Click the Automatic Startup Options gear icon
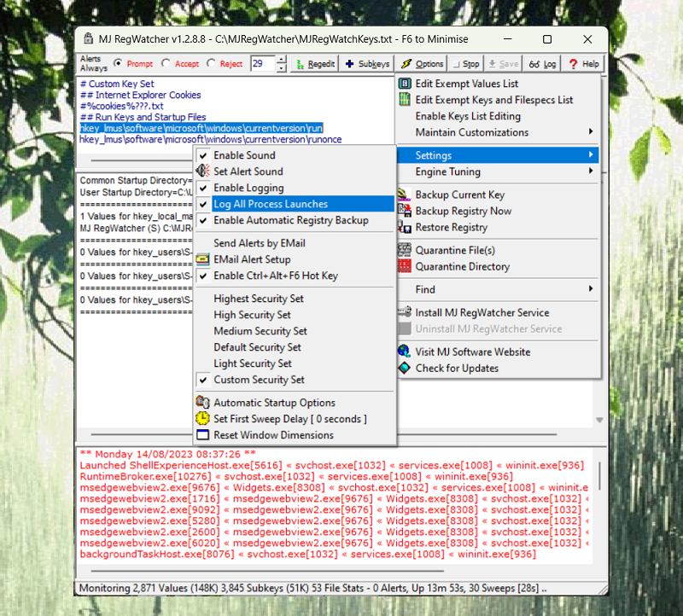Viewport: 683px width, 616px height. pyautogui.click(x=202, y=402)
